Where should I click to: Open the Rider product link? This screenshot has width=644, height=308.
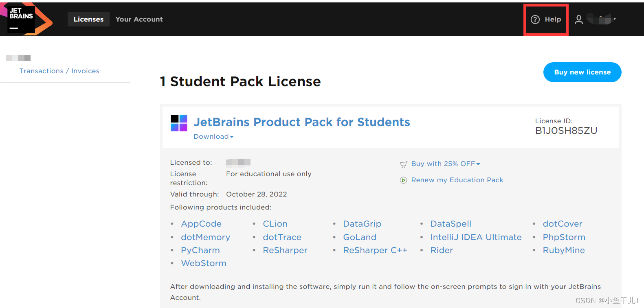(442, 250)
